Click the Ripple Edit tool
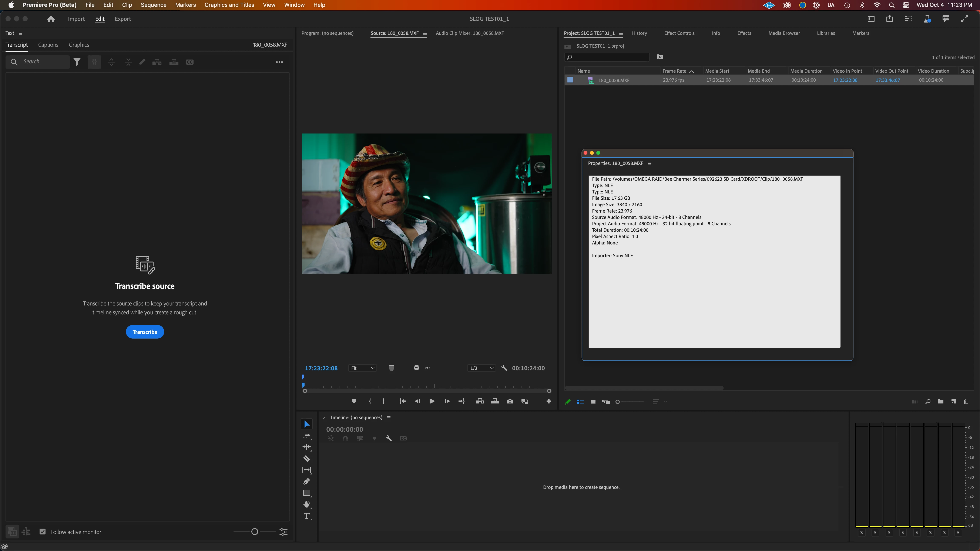Viewport: 980px width, 551px height. [x=307, y=447]
